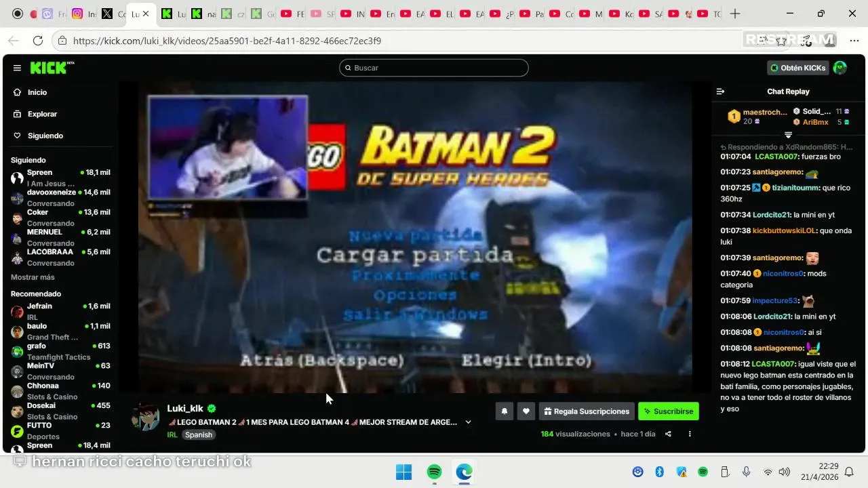Open Coker channel in the sidebar
The image size is (868, 488).
60,217
